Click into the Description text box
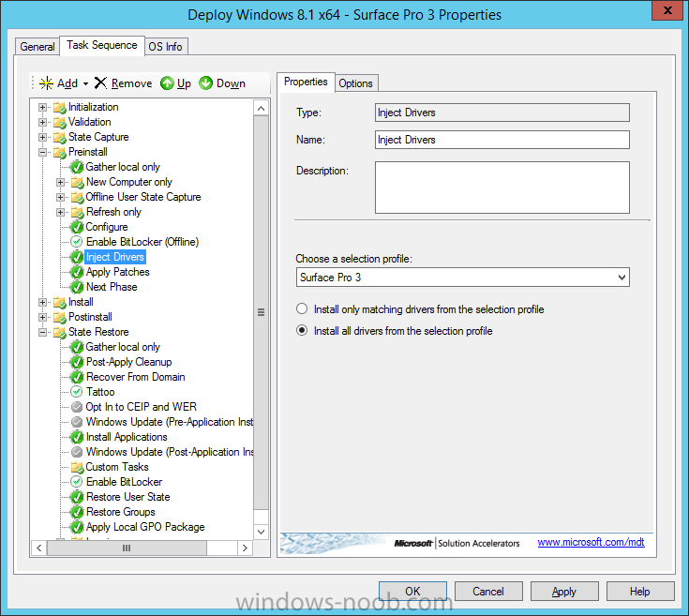The image size is (689, 616). [x=502, y=188]
